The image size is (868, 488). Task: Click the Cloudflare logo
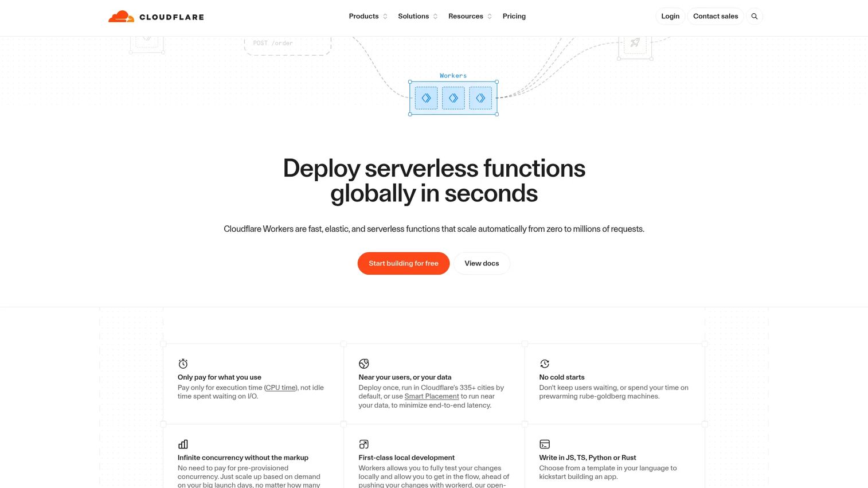(156, 17)
